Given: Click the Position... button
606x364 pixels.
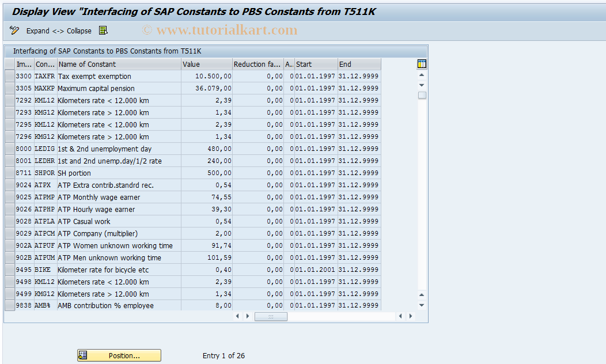Looking at the screenshot, I should tap(119, 355).
